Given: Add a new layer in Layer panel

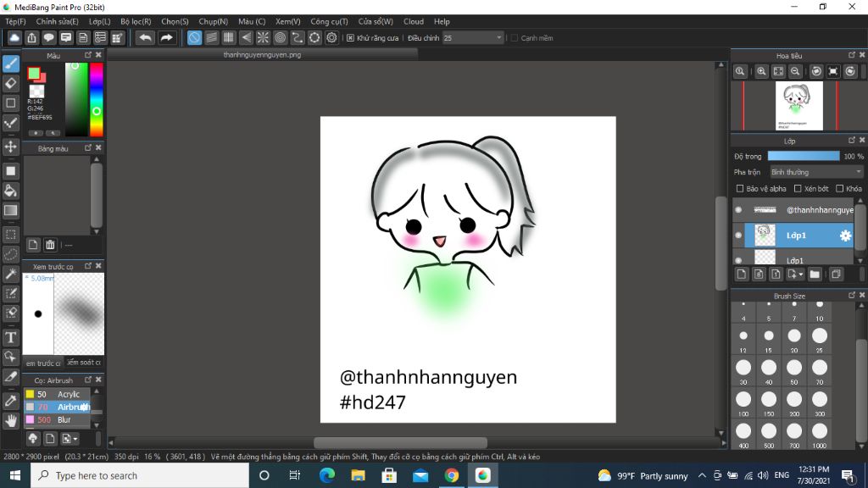Looking at the screenshot, I should point(742,274).
